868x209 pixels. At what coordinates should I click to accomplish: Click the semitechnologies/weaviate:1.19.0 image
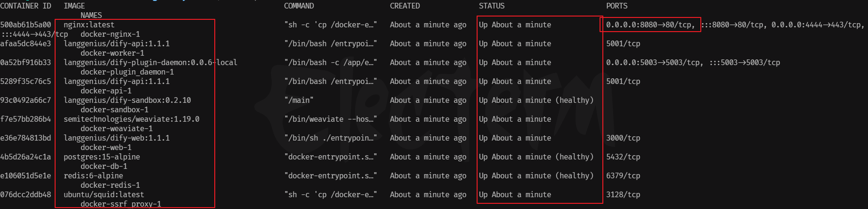point(131,119)
